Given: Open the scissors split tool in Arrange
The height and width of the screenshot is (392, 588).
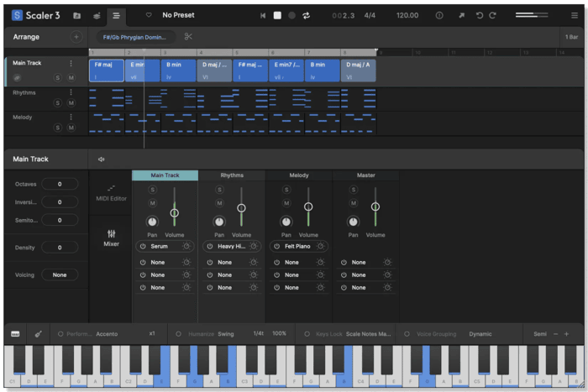Looking at the screenshot, I should click(x=188, y=37).
